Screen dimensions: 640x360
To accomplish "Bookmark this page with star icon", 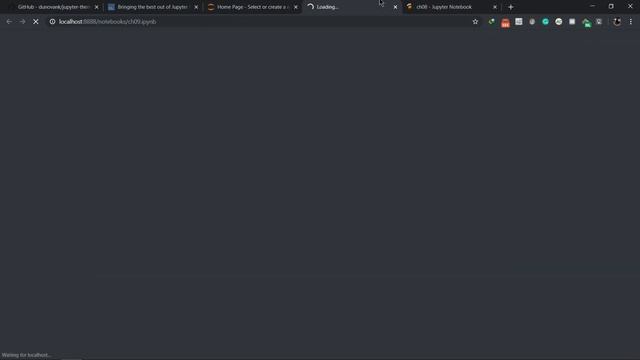I will click(x=475, y=22).
